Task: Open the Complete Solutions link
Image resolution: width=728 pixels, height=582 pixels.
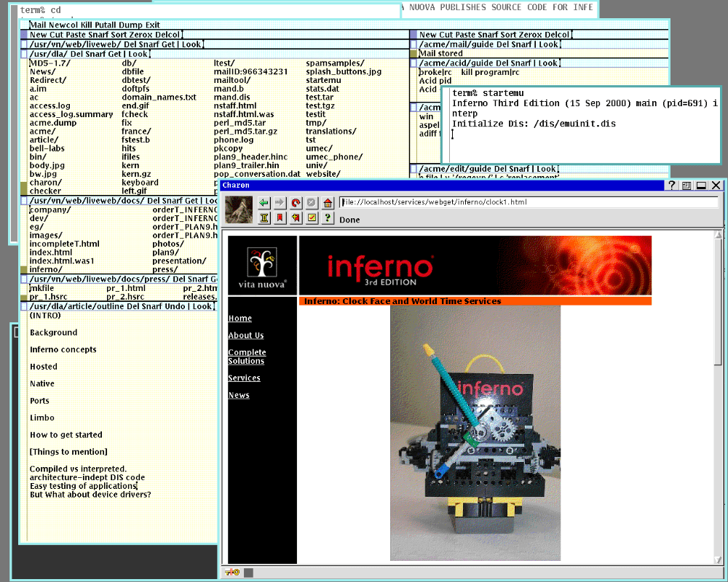Action: pos(247,356)
